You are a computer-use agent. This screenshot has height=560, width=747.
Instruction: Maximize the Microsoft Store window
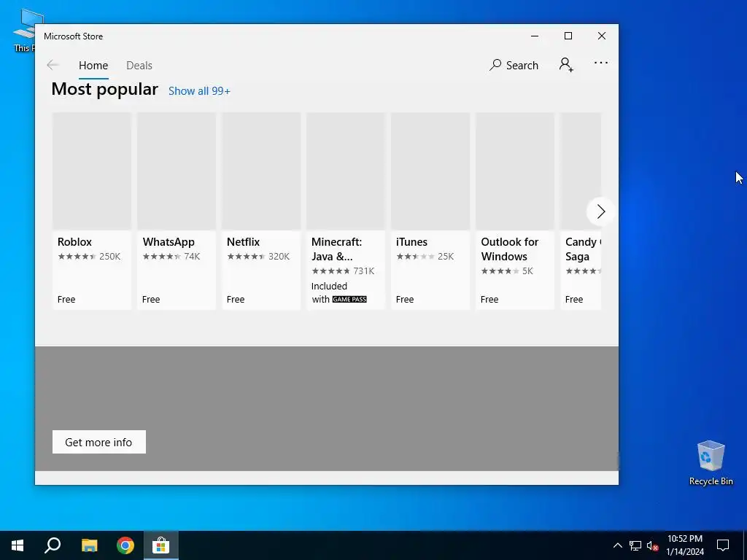[x=568, y=36]
